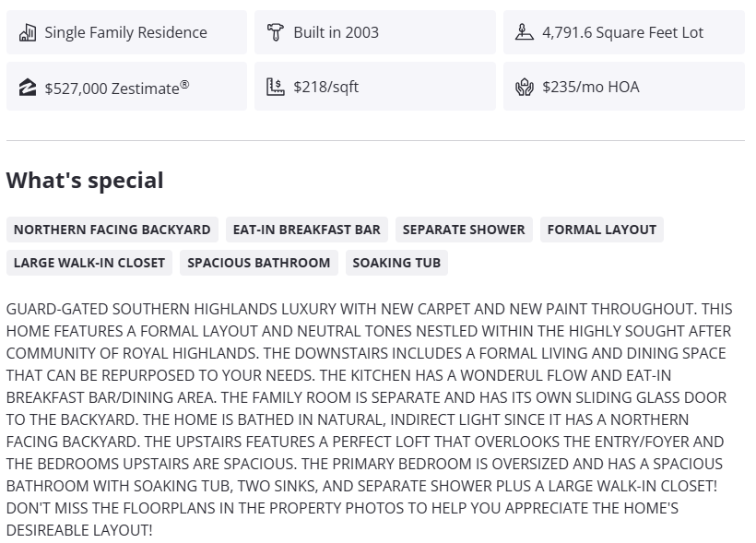Screen dimensions: 756x543
Task: Click the Zillow logo Zestimate icon
Action: coord(28,88)
